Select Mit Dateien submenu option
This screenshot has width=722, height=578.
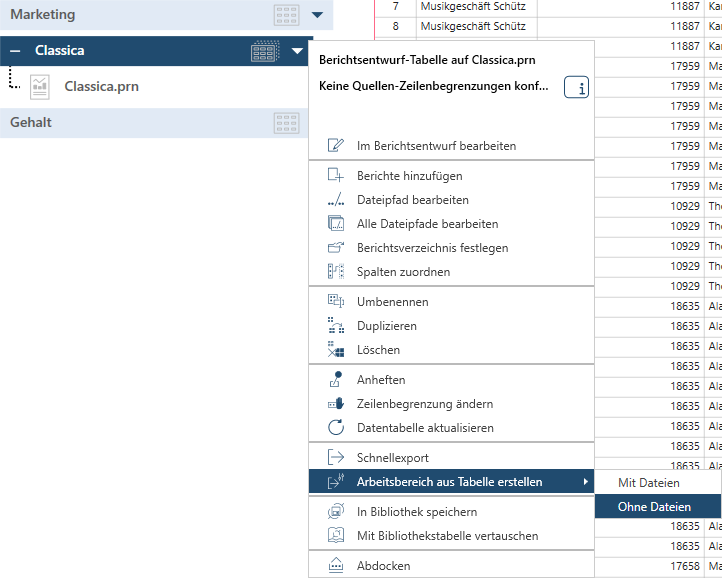pyautogui.click(x=648, y=482)
